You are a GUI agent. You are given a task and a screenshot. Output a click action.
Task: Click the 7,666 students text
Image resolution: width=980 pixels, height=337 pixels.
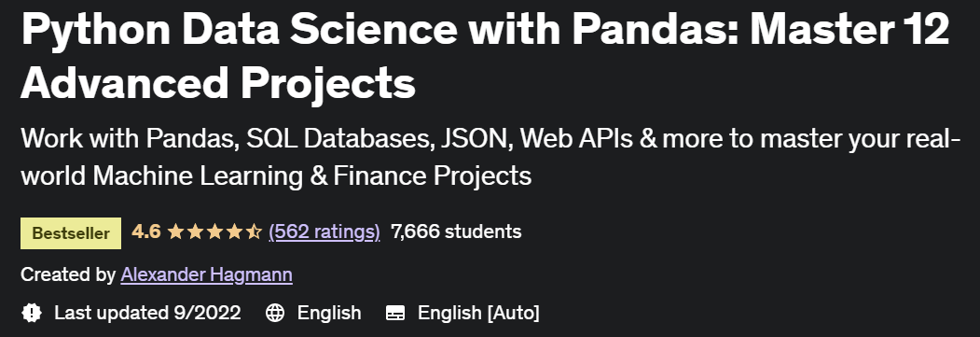456,232
